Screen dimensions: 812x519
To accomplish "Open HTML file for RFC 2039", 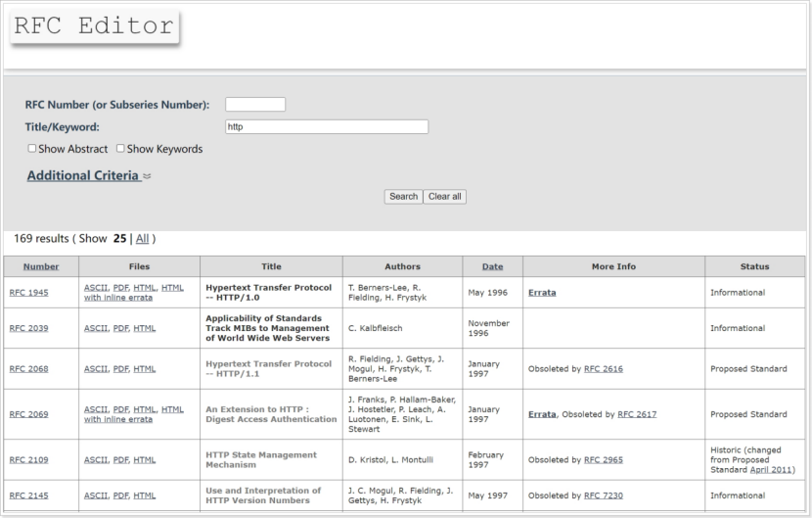I will [145, 328].
